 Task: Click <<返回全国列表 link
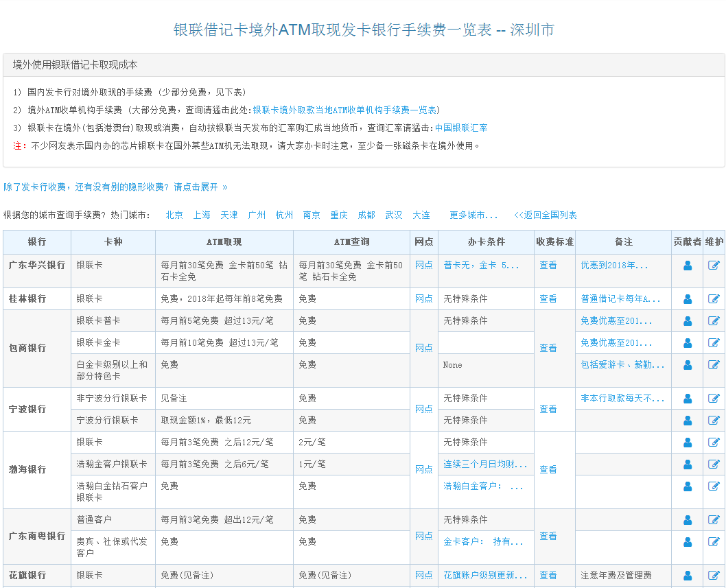point(546,215)
